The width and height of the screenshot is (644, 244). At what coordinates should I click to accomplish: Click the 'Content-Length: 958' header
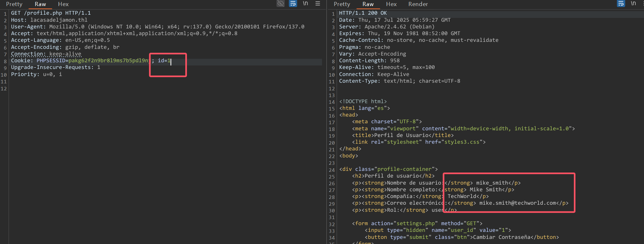coord(370,61)
